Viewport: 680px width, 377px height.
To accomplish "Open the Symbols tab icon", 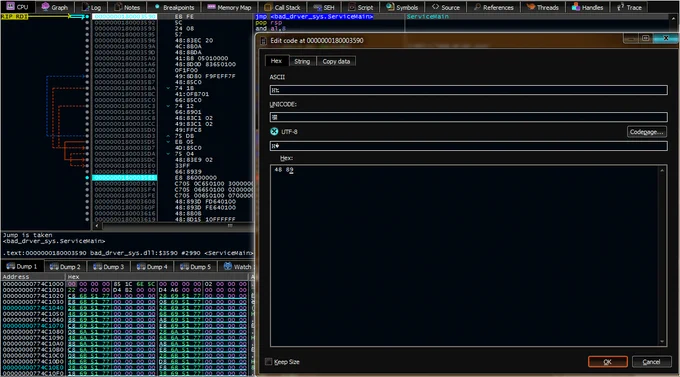I will click(390, 7).
